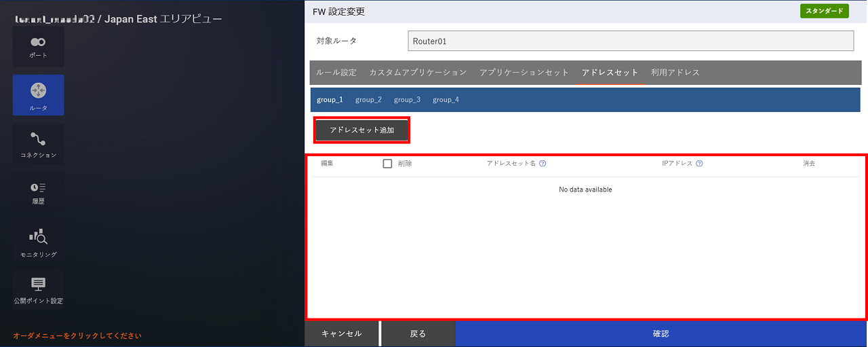Click the green スタンダード badge

pyautogui.click(x=825, y=11)
